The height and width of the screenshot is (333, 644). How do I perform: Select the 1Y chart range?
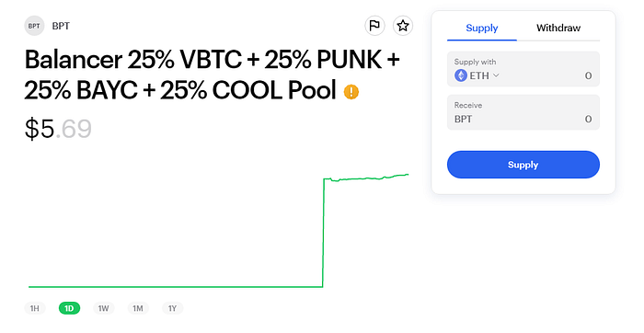[x=173, y=308]
